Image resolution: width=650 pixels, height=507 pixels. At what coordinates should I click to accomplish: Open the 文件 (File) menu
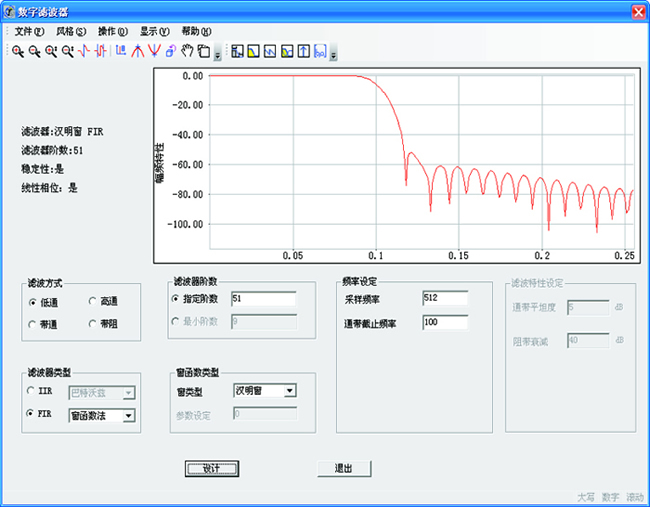(29, 31)
